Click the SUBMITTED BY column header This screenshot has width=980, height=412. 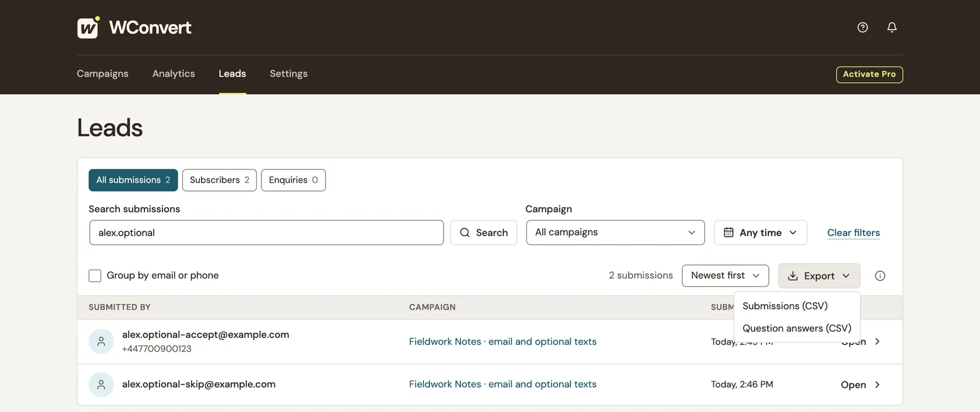tap(119, 307)
